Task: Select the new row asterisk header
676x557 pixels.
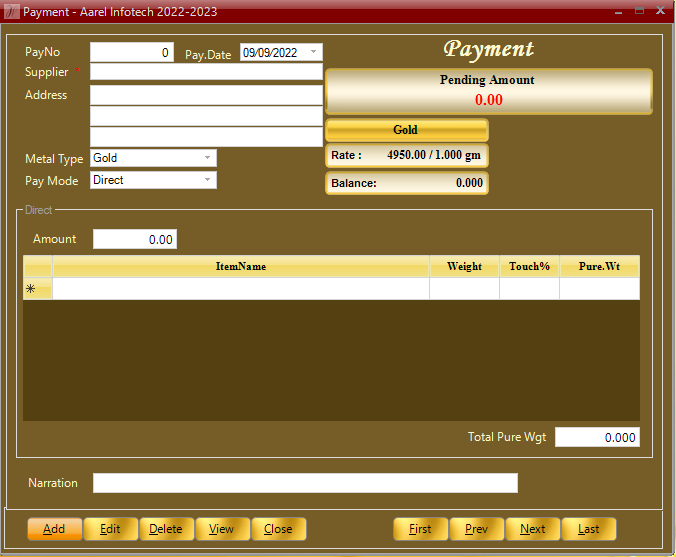Action: click(37, 289)
